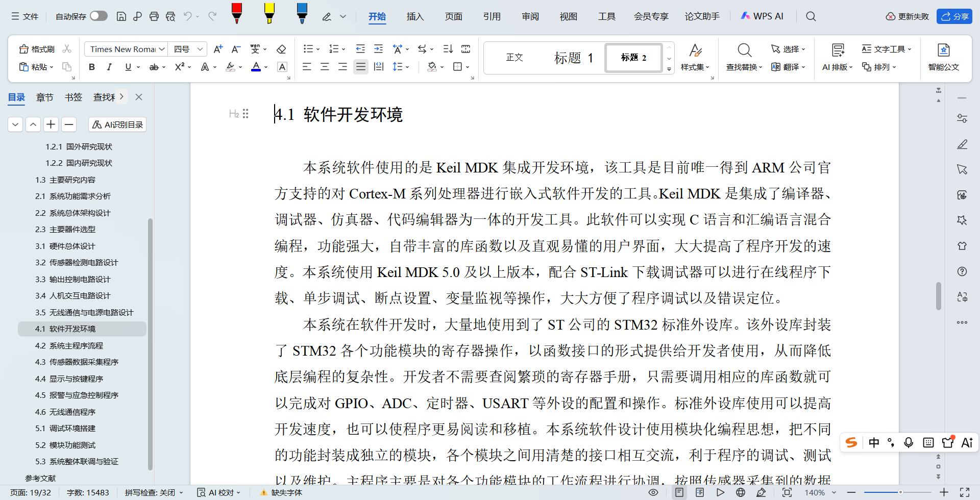980x500 pixels.
Task: Click the font color swatch
Action: (256, 67)
